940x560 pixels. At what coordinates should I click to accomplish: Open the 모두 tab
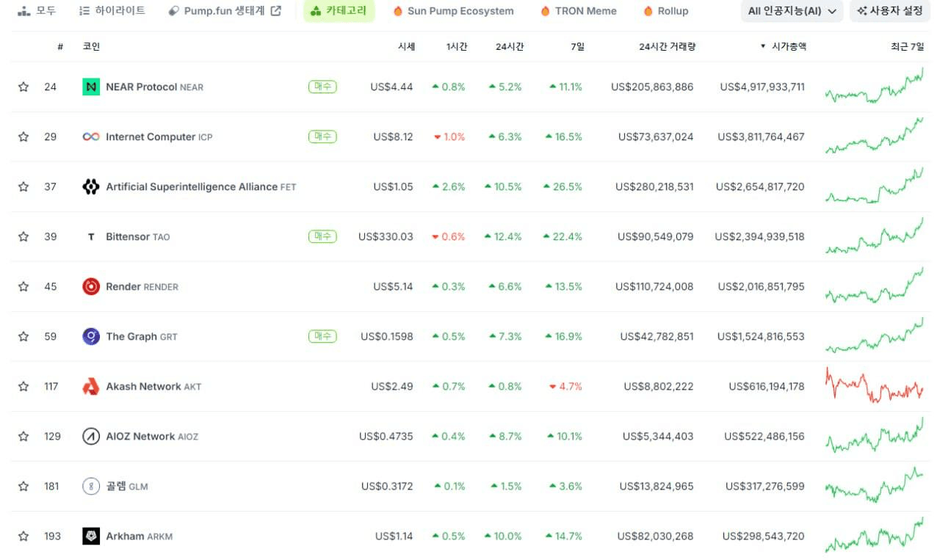point(37,11)
